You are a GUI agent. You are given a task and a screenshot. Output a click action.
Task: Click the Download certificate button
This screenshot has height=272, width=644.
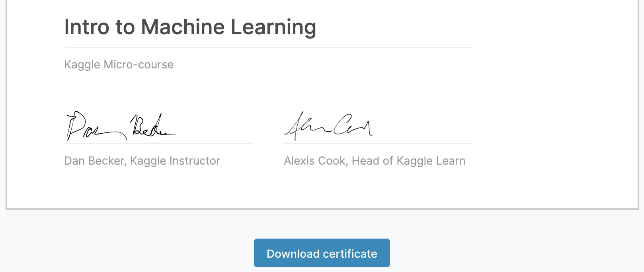point(322,253)
